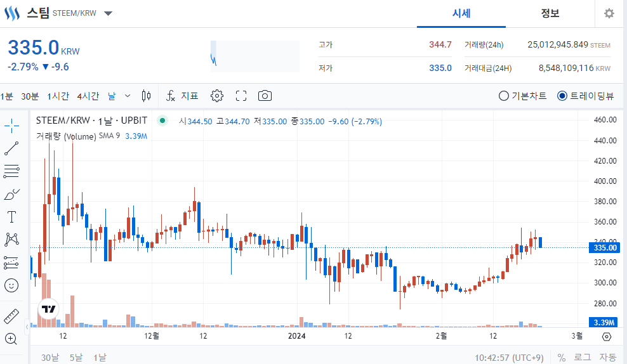627x364 pixels.
Task: Select the 4시간 interval
Action: 88,96
